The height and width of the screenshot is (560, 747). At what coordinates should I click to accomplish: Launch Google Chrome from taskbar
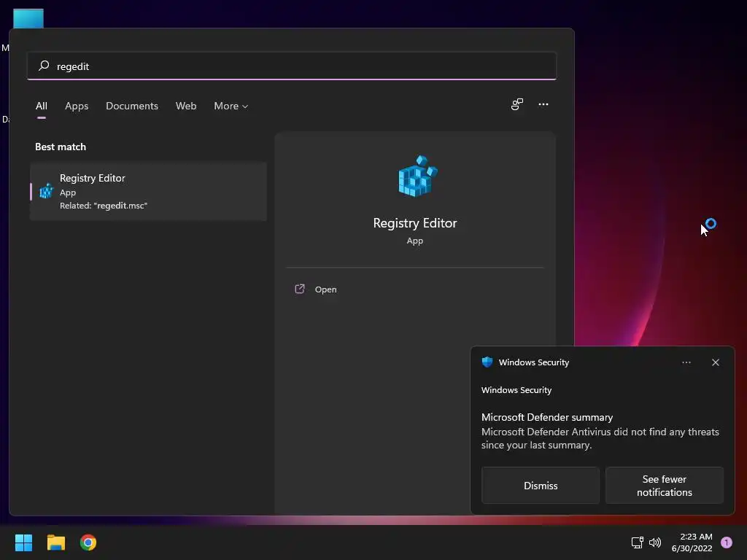coord(88,542)
